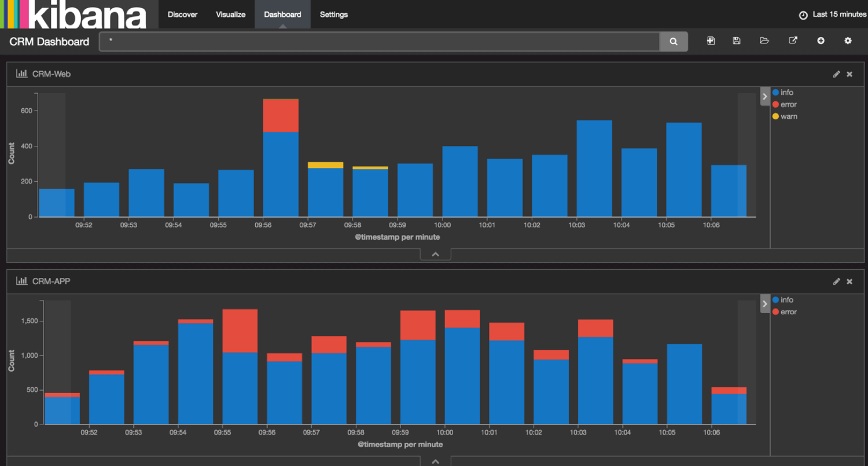
Task: Add a visualization using the plus icon
Action: (821, 41)
